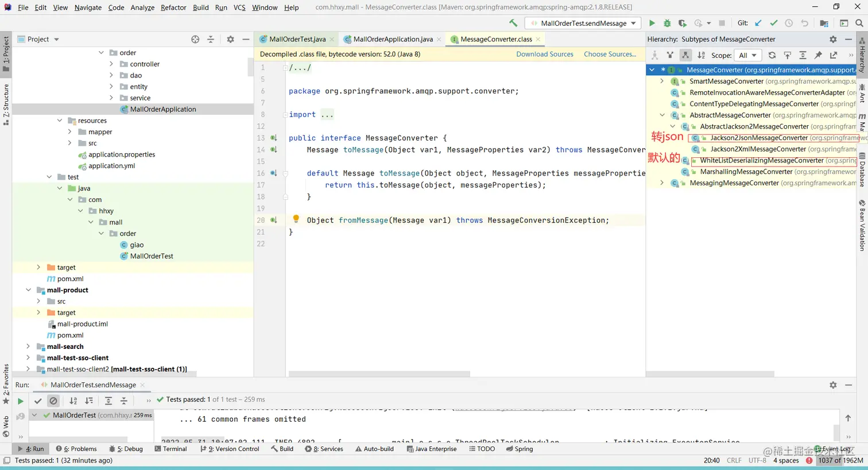Open Project panel settings gear
Viewport: 868px width, 470px height.
tap(230, 39)
